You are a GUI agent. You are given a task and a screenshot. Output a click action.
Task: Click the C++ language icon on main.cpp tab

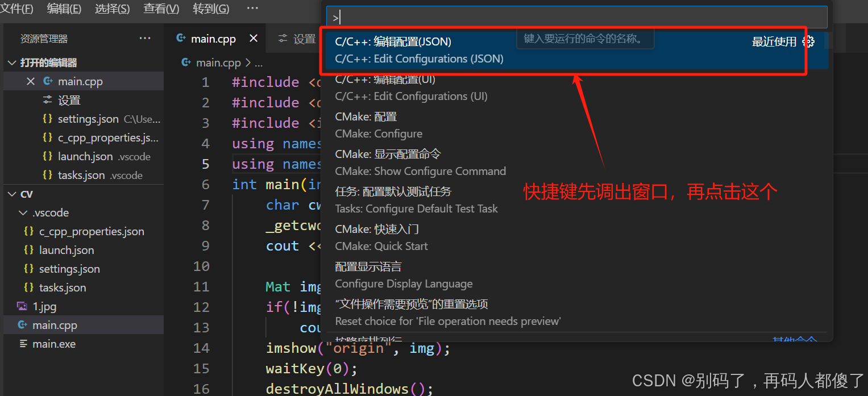click(181, 39)
